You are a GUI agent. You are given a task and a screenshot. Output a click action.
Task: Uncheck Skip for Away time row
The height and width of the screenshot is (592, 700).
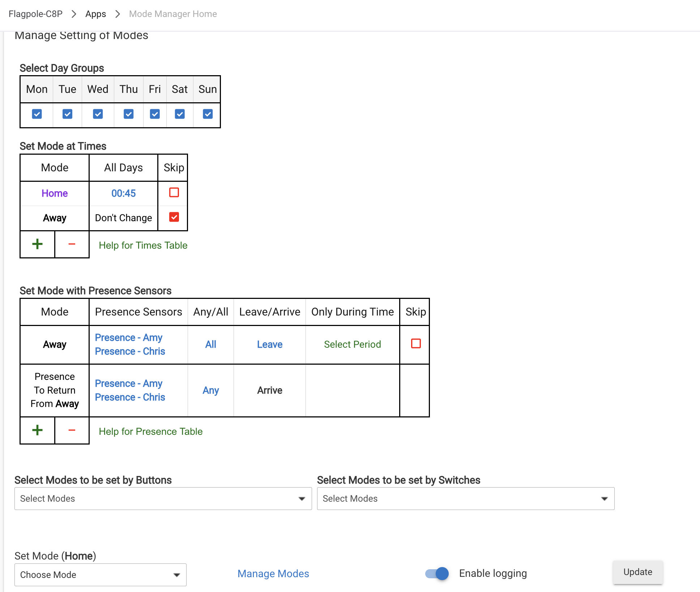coord(174,217)
